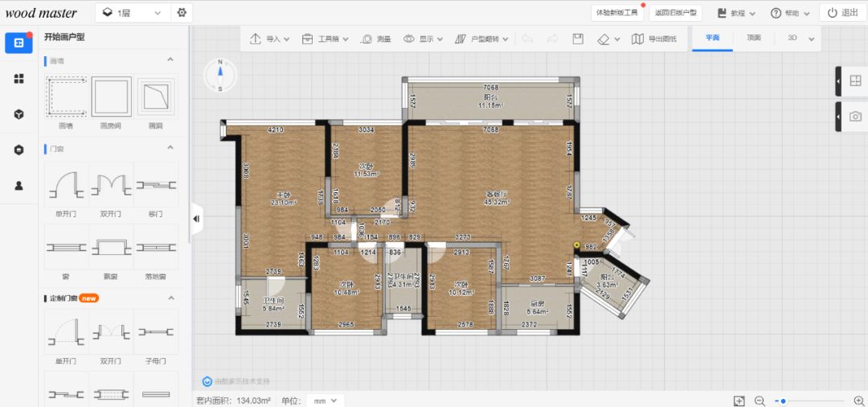Collapse the 定制门窗 section
The height and width of the screenshot is (407, 868).
coord(170,298)
